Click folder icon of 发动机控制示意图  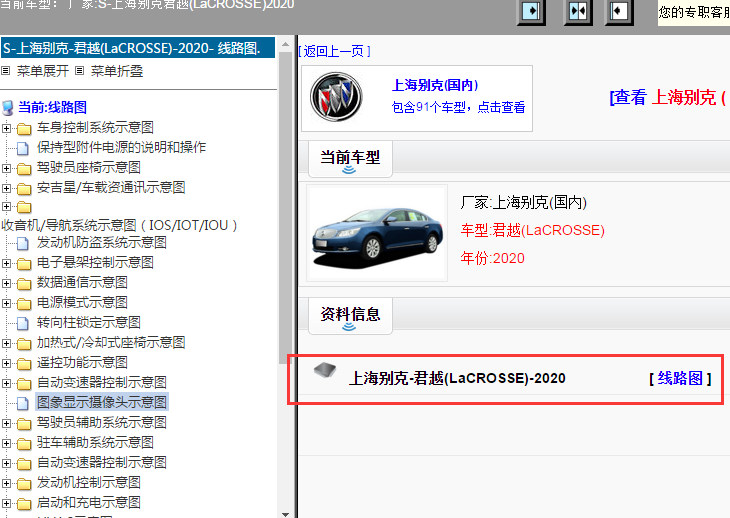click(x=24, y=484)
